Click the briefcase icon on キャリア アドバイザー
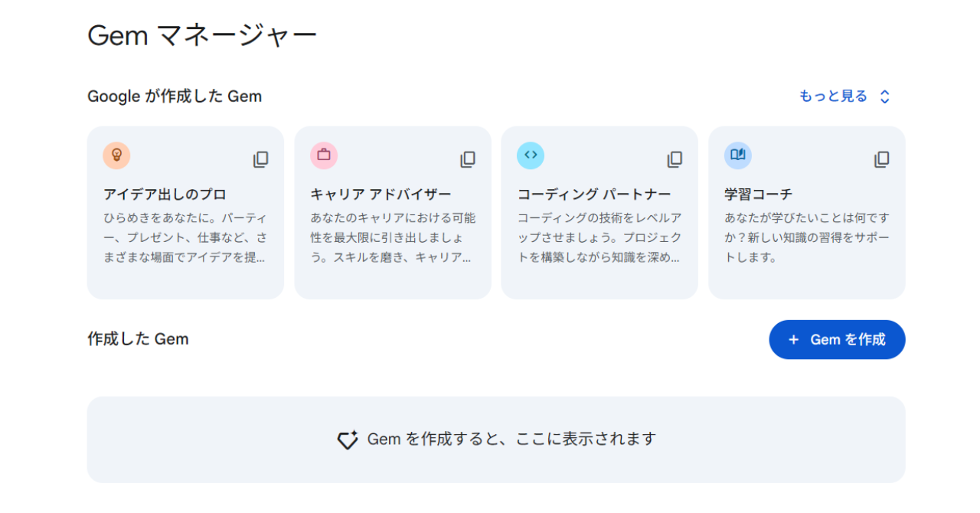This screenshot has width=980, height=513. (x=324, y=155)
